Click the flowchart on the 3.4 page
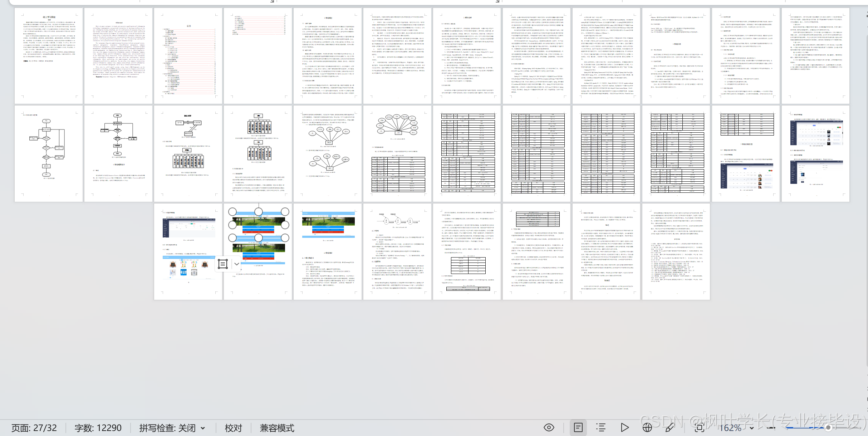This screenshot has height=436, width=868. tap(47, 148)
